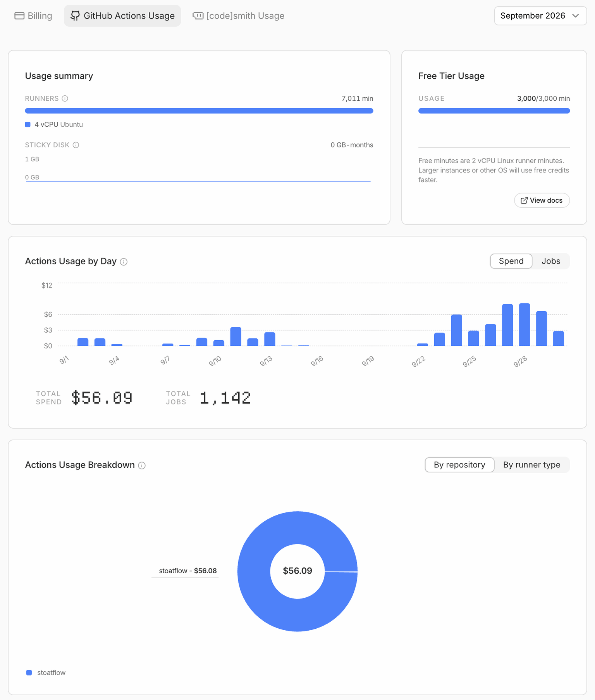Click the $12 y-axis label

point(47,285)
